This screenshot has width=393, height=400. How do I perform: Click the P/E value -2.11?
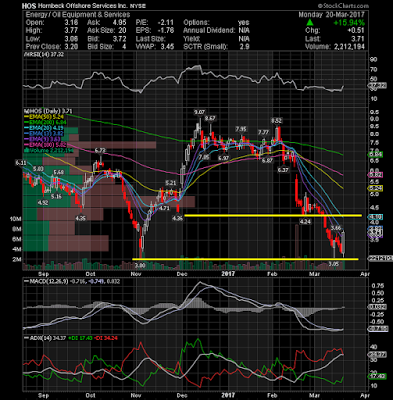click(167, 23)
